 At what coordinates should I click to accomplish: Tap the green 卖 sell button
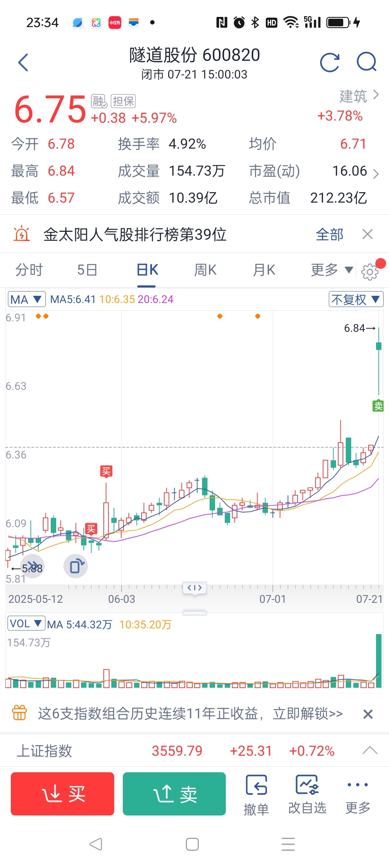coord(174,794)
